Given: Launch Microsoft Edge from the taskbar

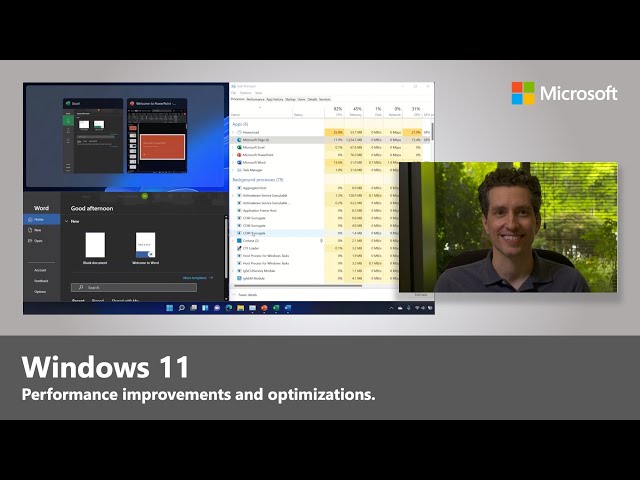Looking at the screenshot, I should click(x=229, y=308).
